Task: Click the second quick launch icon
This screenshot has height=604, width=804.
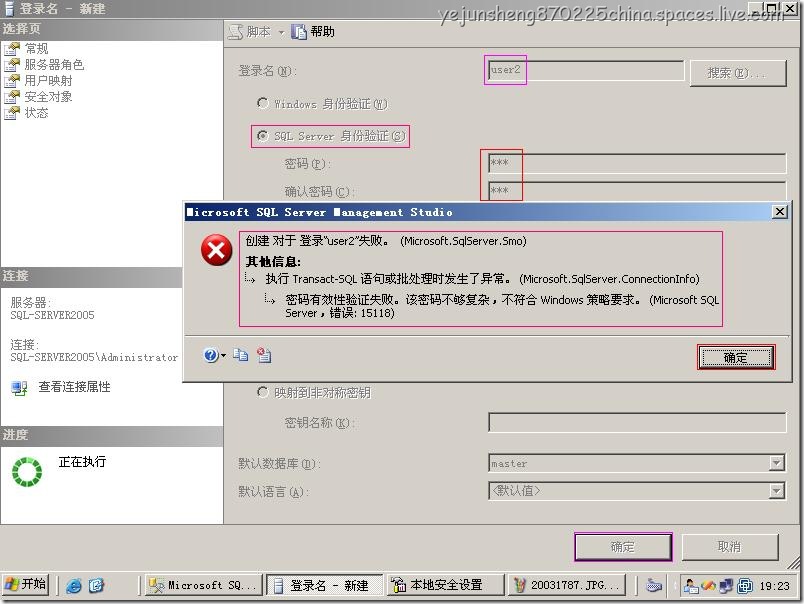Action: click(x=96, y=585)
